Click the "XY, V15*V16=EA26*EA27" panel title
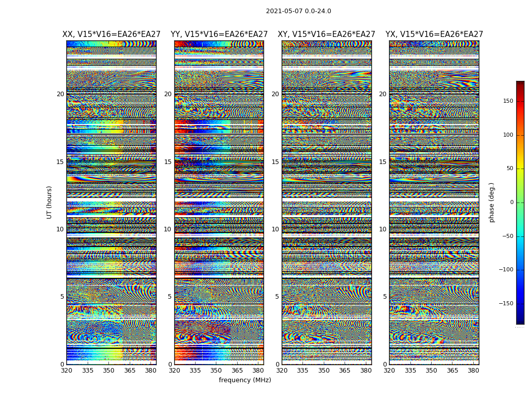532x405 pixels. (326, 34)
